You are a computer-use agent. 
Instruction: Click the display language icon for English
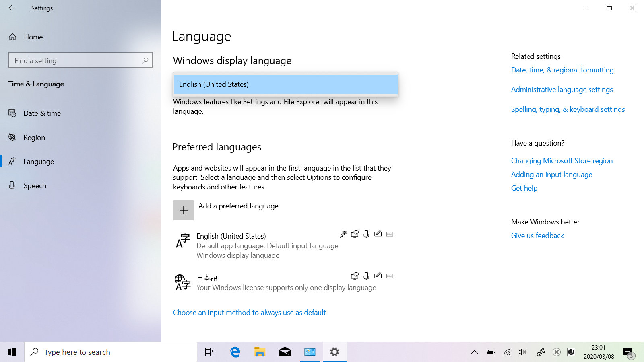tap(343, 234)
